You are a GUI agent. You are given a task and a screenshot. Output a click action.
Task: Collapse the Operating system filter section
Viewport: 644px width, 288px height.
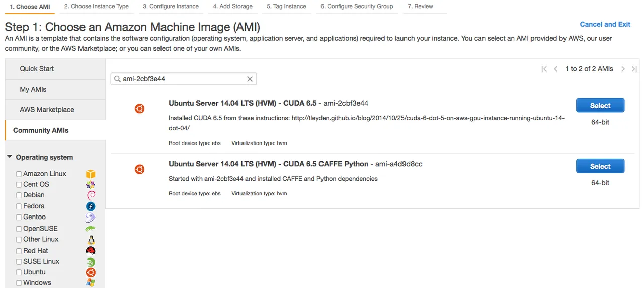click(10, 157)
